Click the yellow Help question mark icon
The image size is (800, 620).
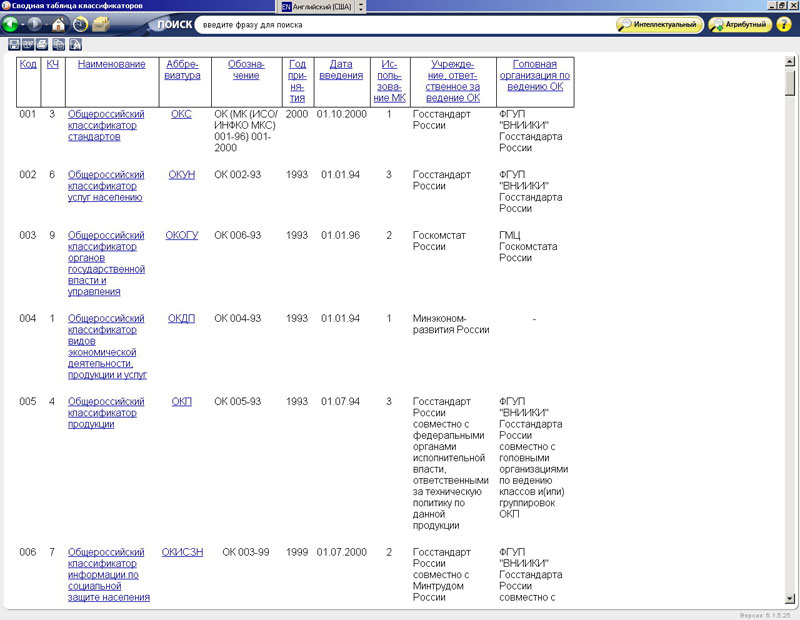[784, 24]
